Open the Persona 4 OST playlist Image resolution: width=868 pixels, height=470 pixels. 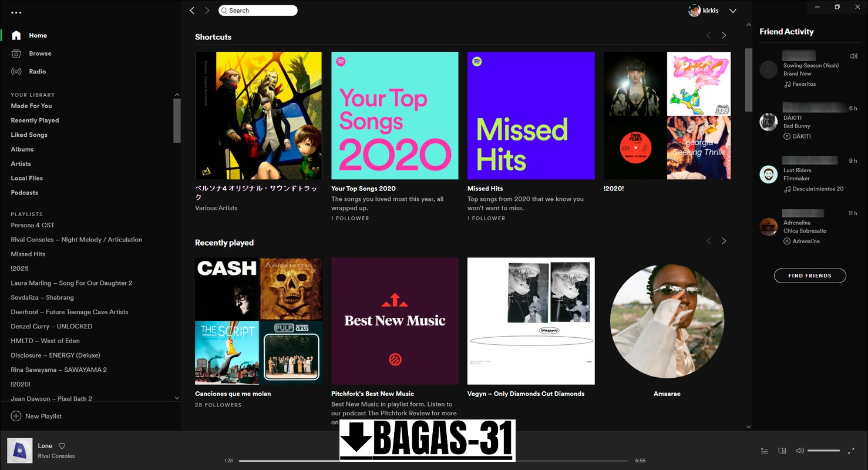click(x=32, y=225)
